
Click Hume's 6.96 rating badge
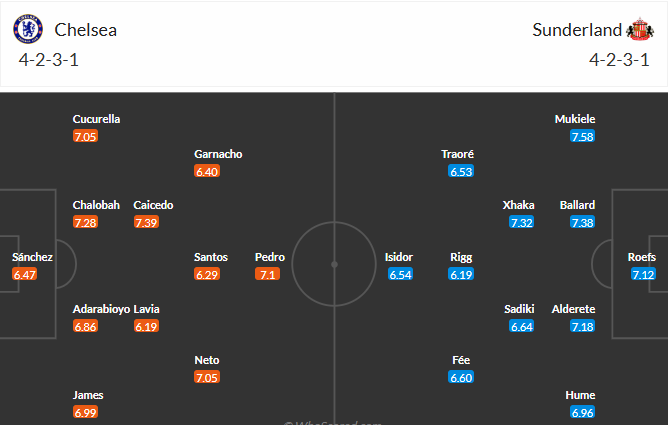point(583,412)
